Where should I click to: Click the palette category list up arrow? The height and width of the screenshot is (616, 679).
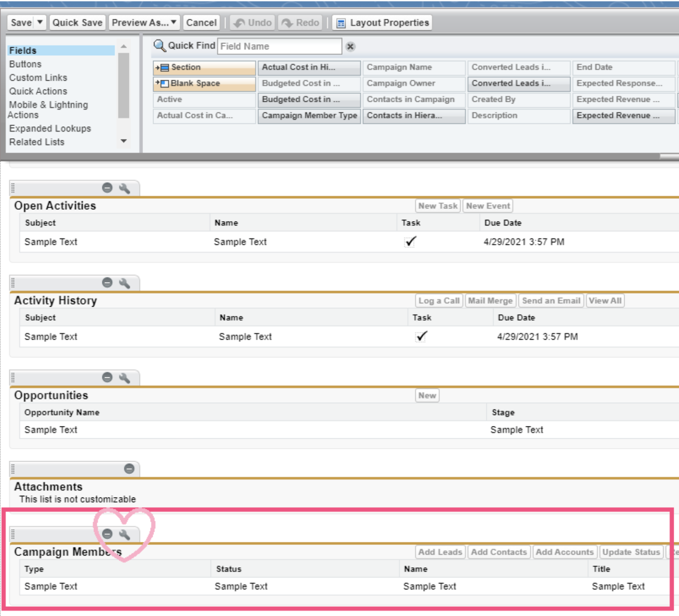point(124,47)
